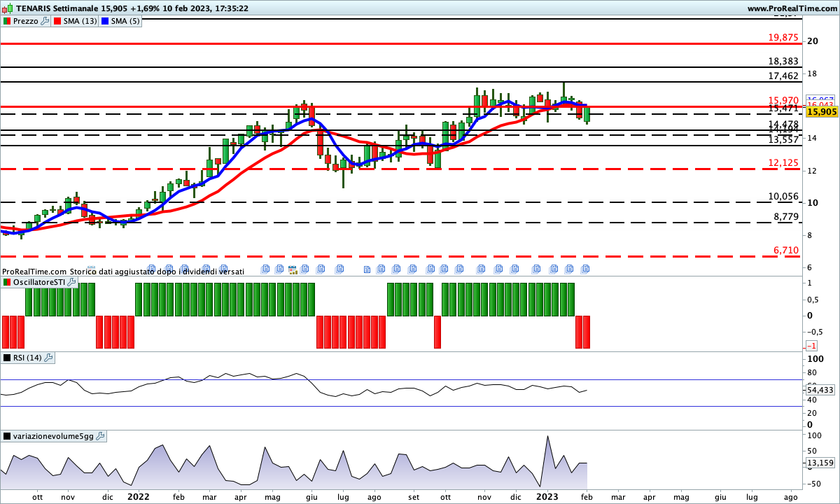Click the 12,125 support level label

tap(783, 163)
